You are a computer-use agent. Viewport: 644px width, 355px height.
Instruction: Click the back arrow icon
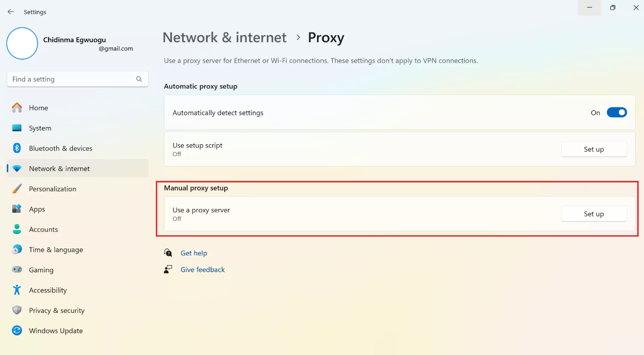(x=11, y=12)
